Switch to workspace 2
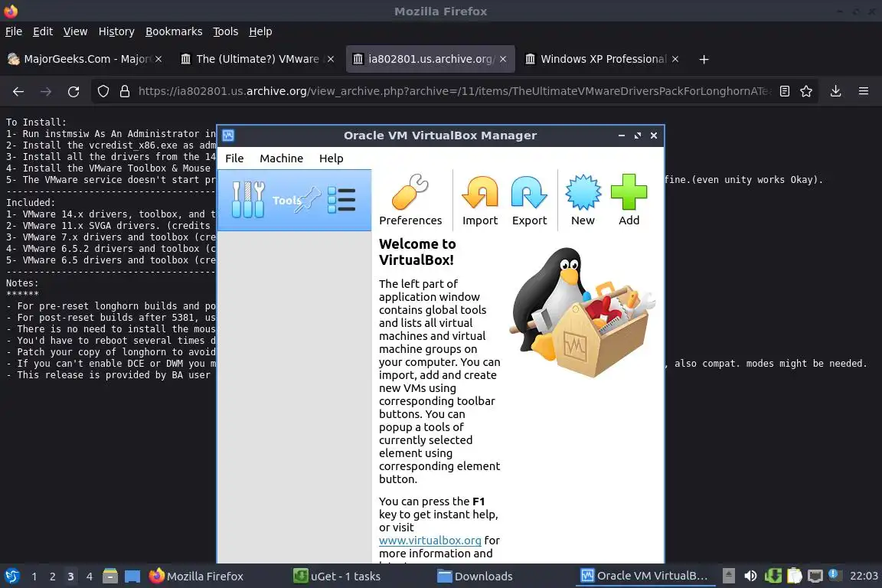 pos(52,577)
